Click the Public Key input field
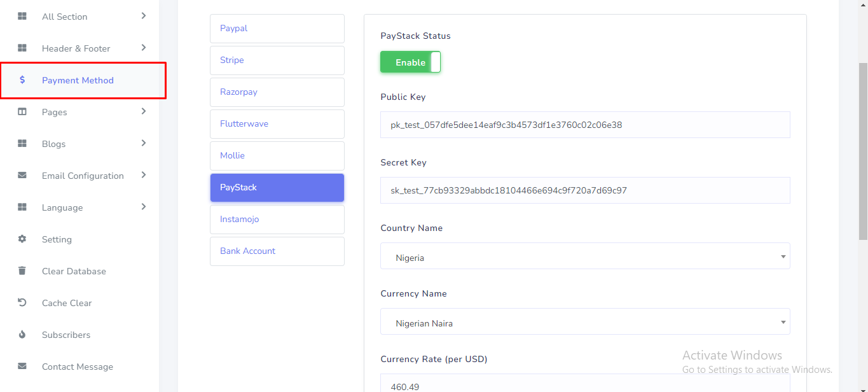 click(584, 125)
